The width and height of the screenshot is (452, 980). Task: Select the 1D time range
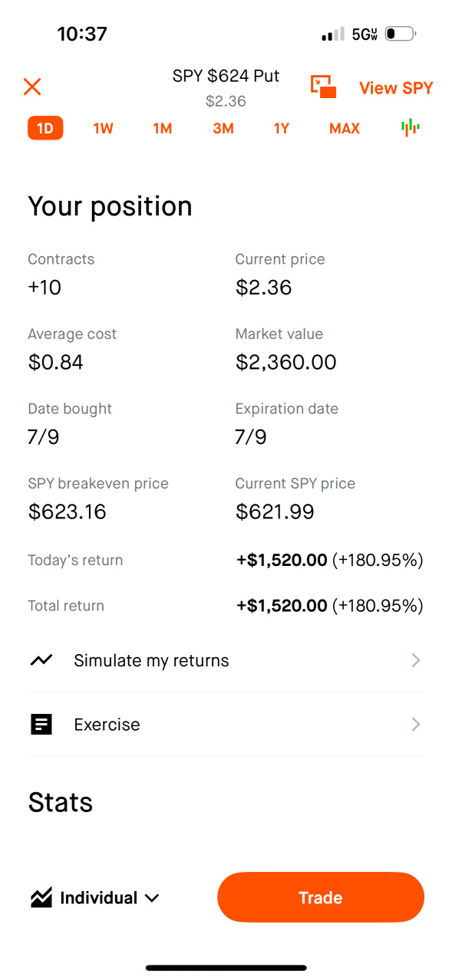pos(45,128)
